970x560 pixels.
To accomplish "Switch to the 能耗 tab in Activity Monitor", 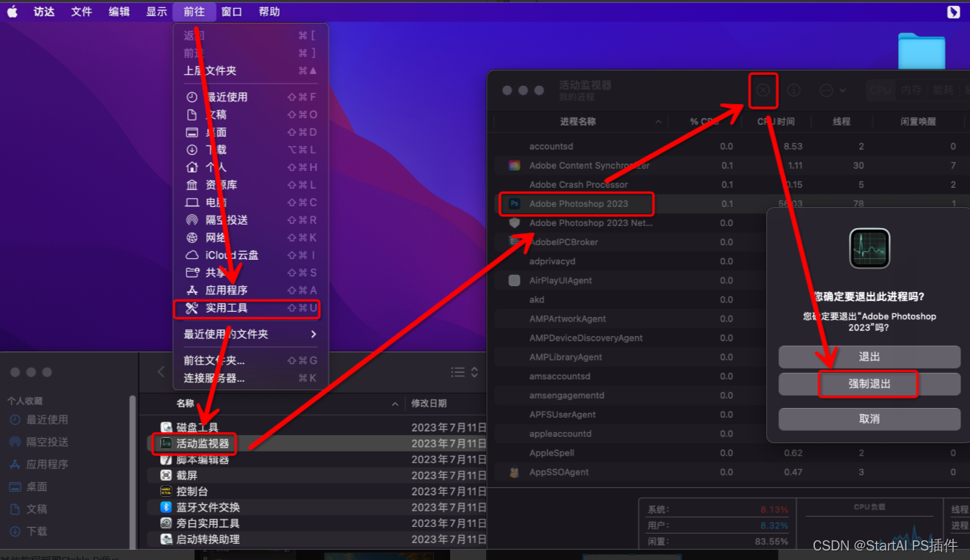I will 943,90.
